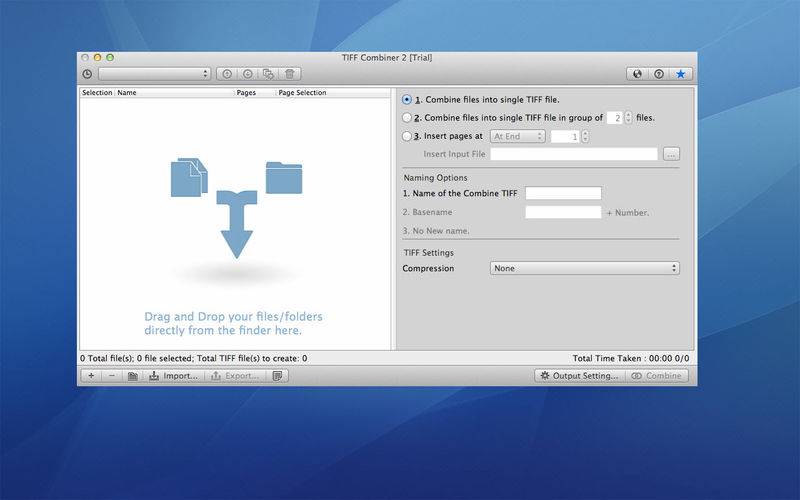Click the Export... button

tap(235, 376)
